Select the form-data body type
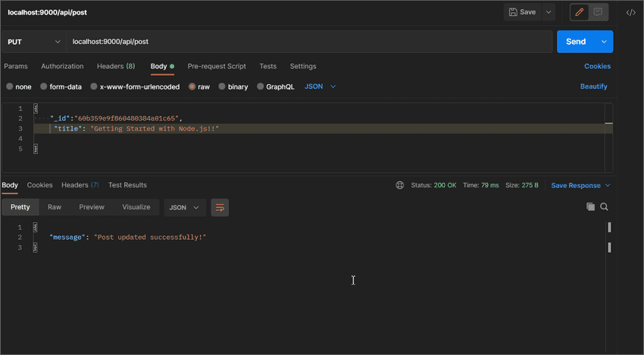This screenshot has width=644, height=355. click(43, 86)
